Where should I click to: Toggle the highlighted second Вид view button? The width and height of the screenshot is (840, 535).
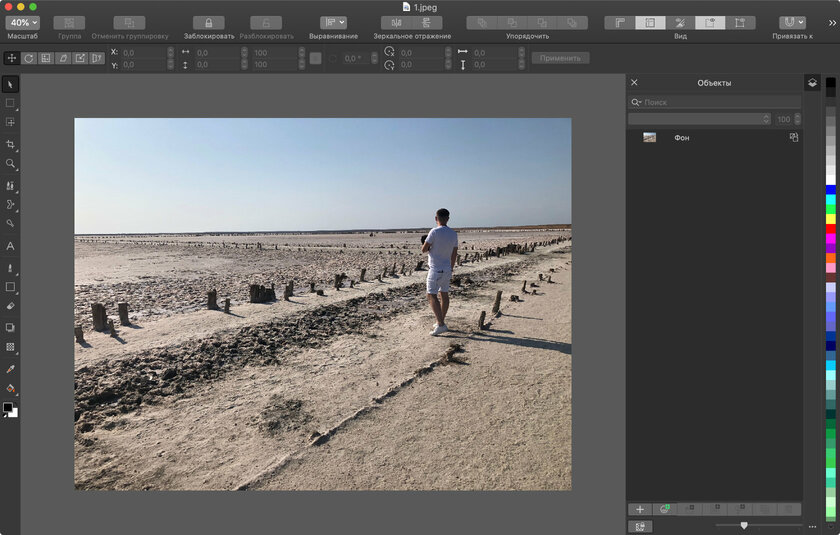click(650, 22)
